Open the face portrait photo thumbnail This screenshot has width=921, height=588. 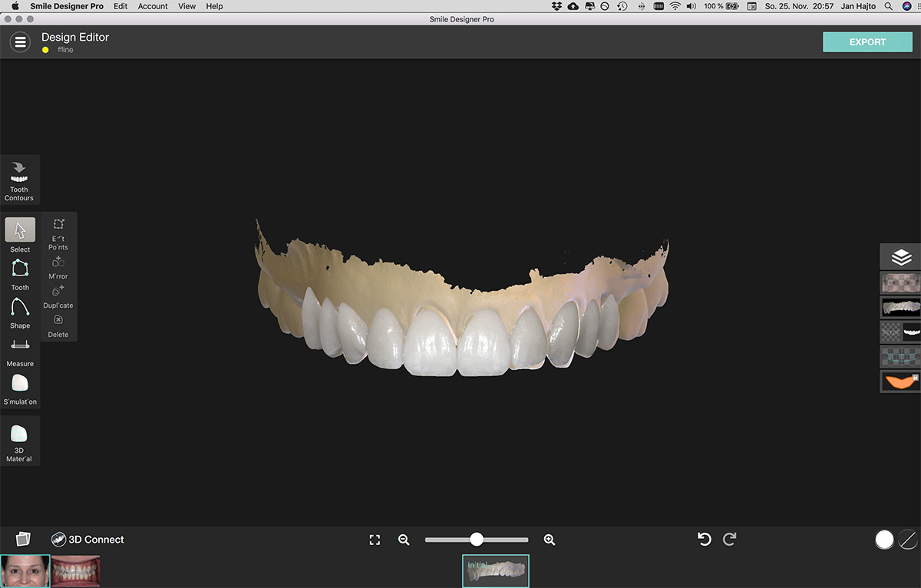pos(25,571)
